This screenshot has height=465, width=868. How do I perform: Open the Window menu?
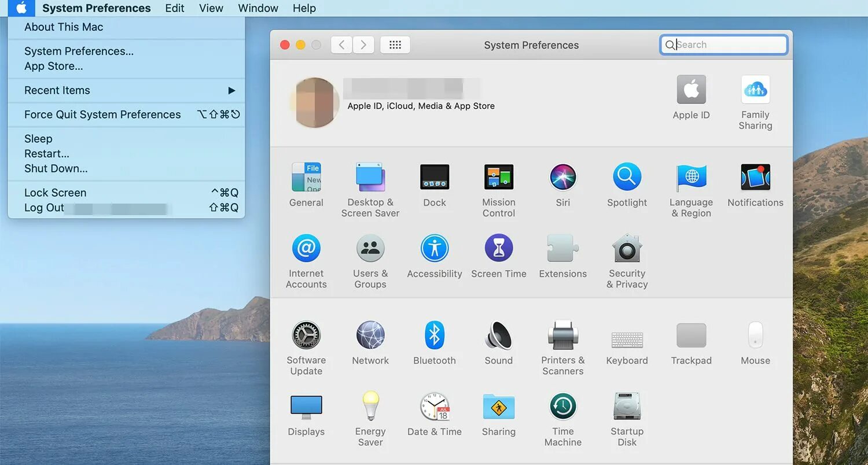point(258,8)
